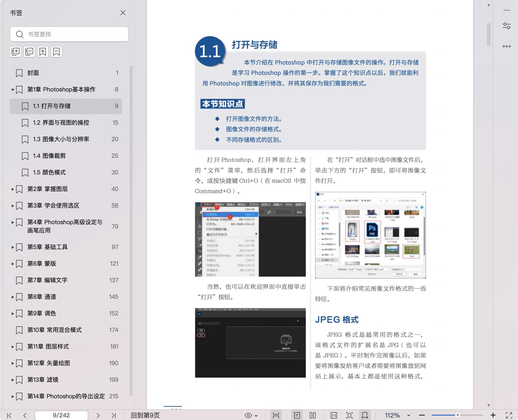Select bookmark 1.1 打开与存储

point(66,106)
